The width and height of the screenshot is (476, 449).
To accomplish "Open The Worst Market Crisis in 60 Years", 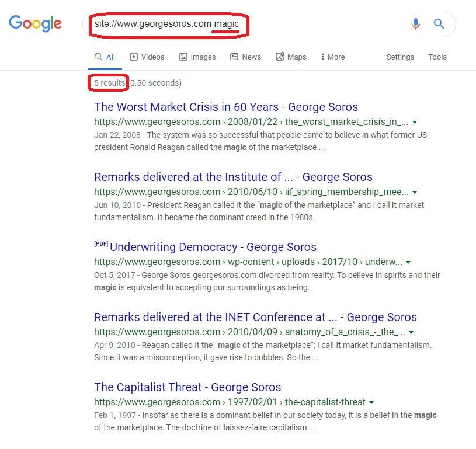I will (x=226, y=107).
